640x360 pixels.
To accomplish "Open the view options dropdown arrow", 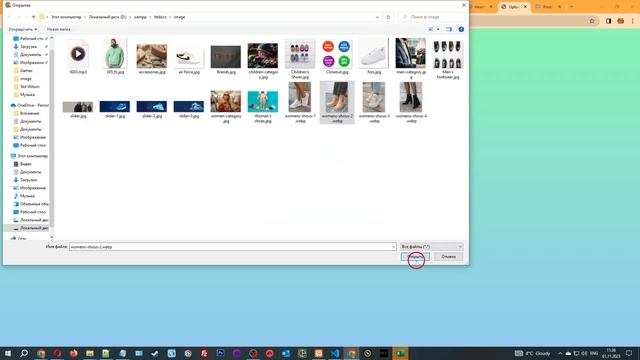I will pos(438,29).
